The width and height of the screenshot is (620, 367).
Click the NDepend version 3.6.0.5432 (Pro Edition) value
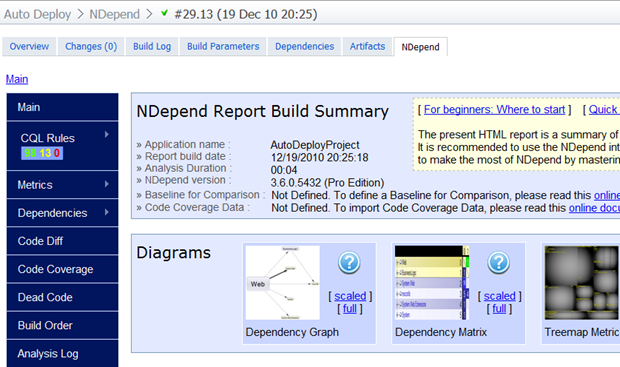tap(327, 183)
